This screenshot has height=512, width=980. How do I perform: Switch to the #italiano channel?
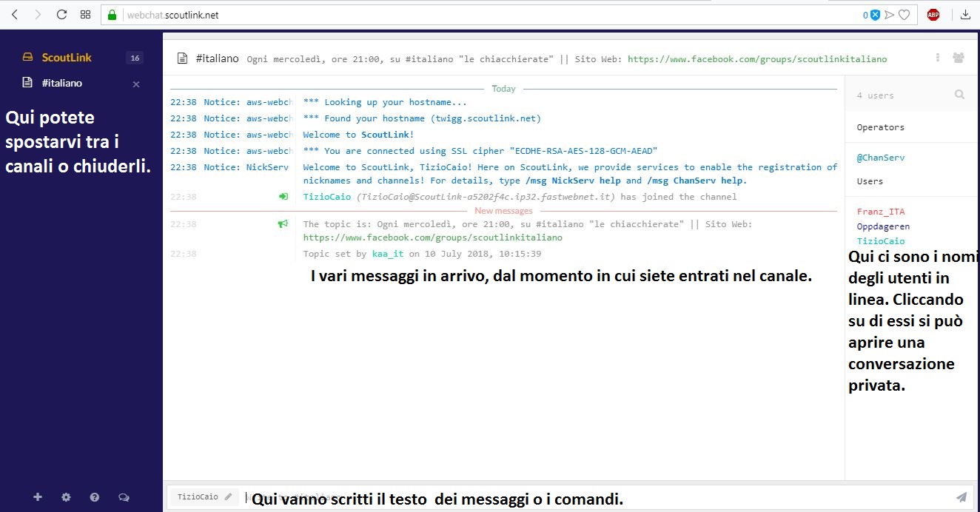point(62,84)
